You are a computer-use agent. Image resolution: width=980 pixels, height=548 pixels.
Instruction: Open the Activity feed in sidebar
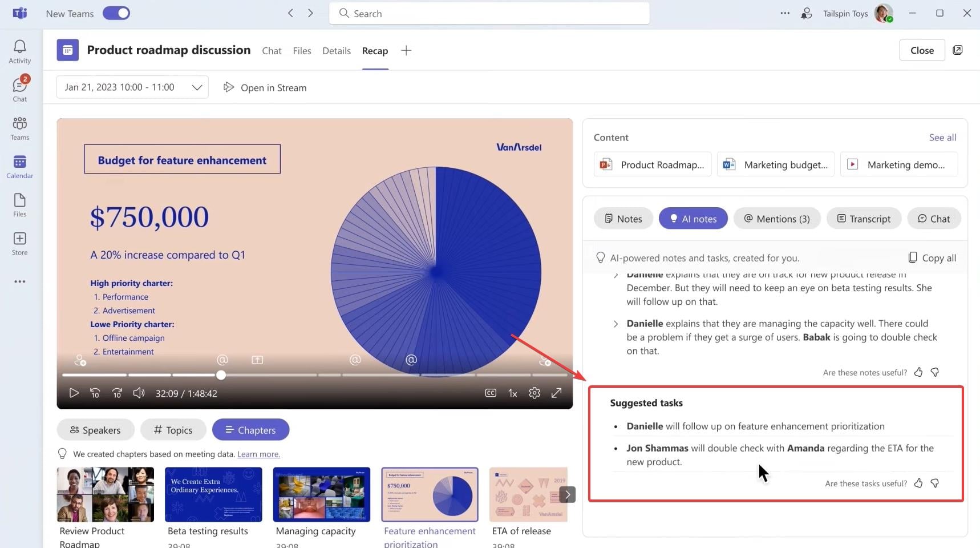point(20,51)
